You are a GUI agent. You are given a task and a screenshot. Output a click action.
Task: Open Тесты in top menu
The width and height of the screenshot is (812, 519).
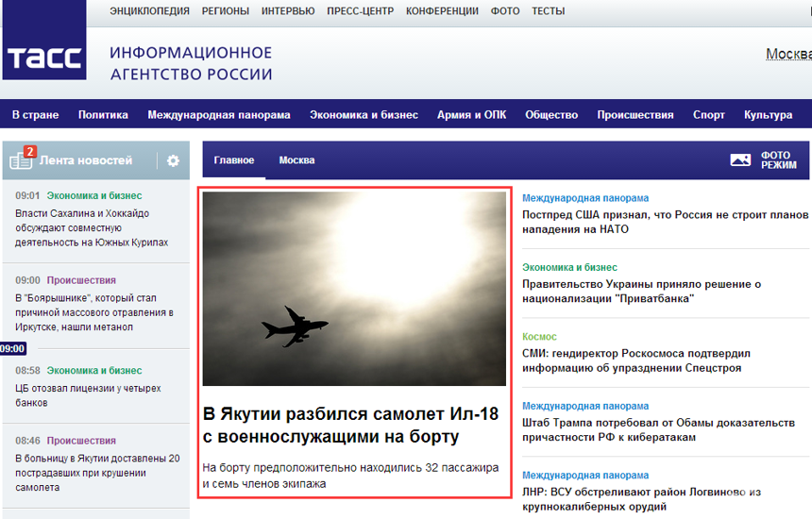[549, 11]
